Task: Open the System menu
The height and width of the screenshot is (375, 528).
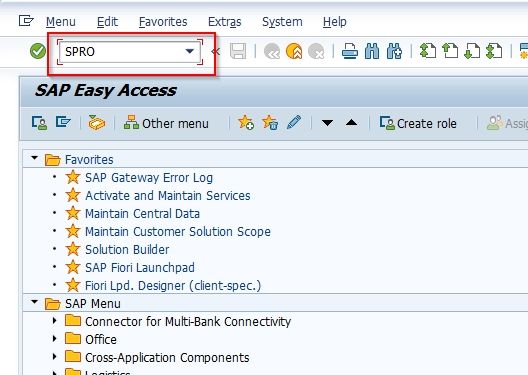Action: pos(282,22)
